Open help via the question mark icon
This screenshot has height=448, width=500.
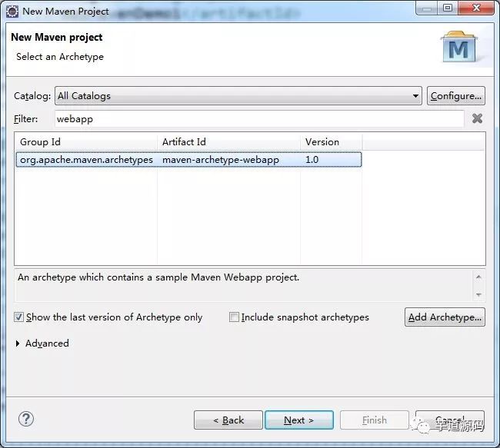coord(26,419)
